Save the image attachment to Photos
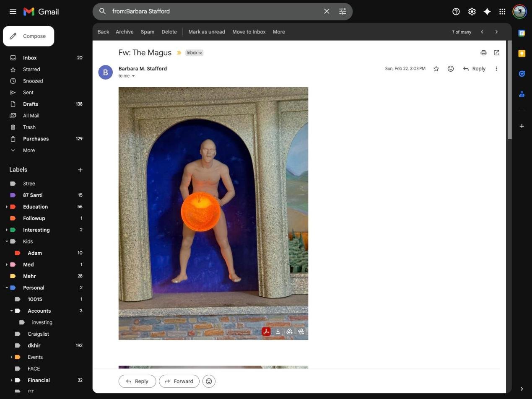The width and height of the screenshot is (532, 399). (301, 332)
